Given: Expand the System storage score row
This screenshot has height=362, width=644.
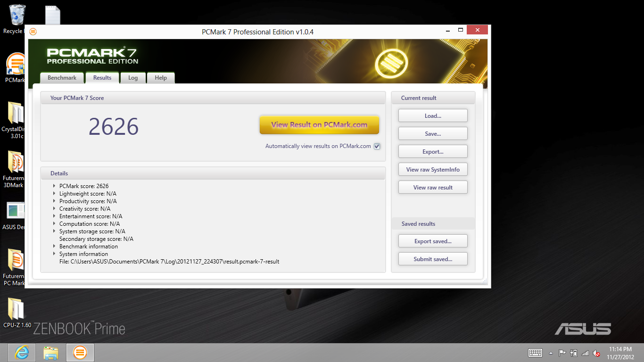Looking at the screenshot, I should click(x=54, y=231).
